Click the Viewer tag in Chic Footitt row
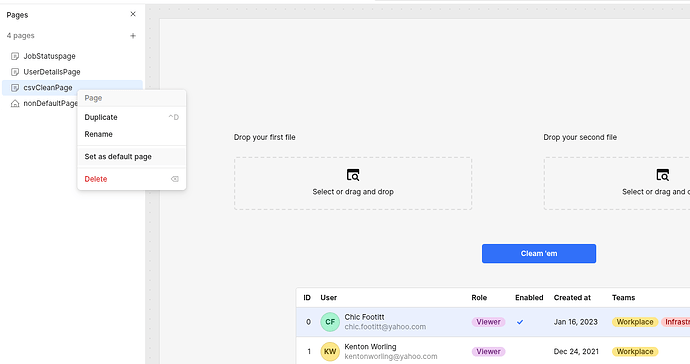Viewport: 690px width, 364px height. (488, 322)
